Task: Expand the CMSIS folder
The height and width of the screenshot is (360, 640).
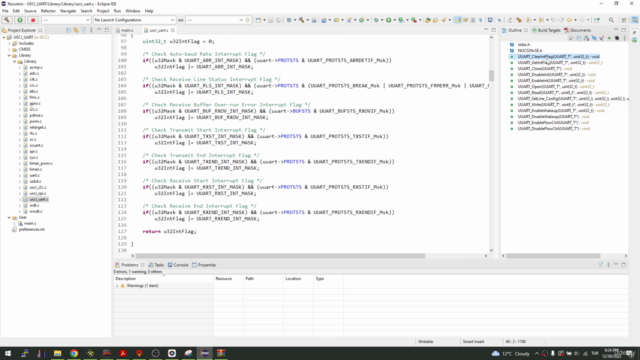Action: 9,49
